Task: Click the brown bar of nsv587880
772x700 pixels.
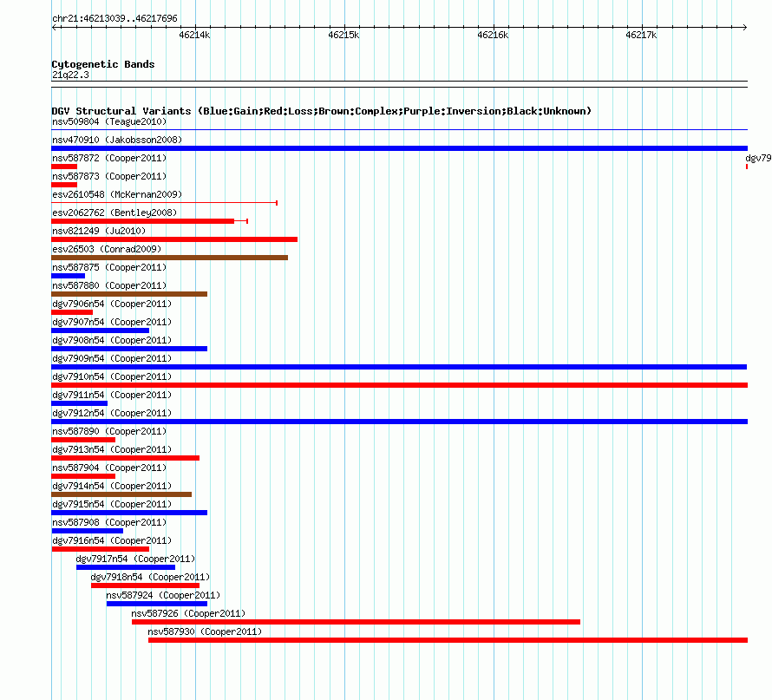Action: tap(129, 294)
